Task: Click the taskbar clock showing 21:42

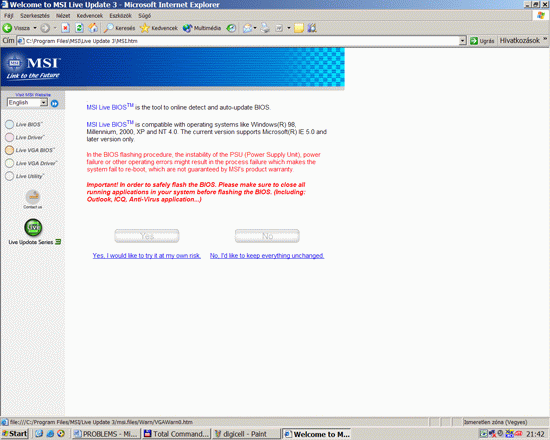Action: [x=535, y=434]
